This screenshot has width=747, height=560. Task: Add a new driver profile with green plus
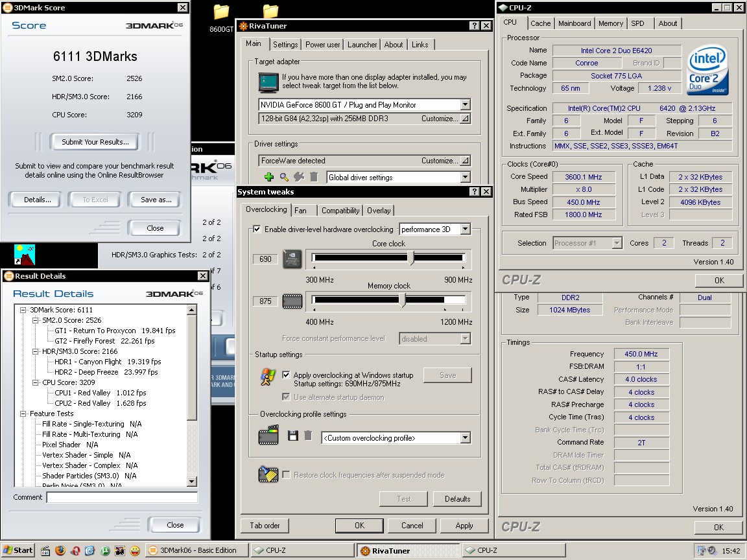pos(269,177)
